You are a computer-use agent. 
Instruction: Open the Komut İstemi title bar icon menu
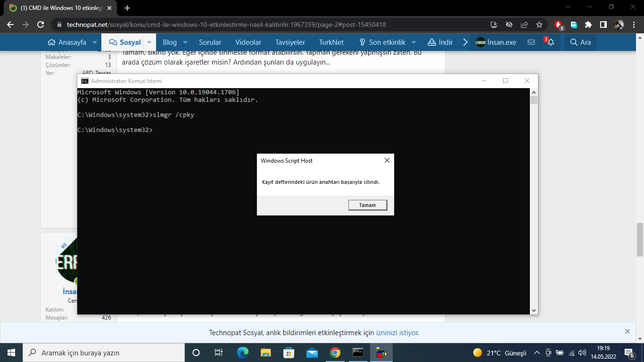(85, 81)
